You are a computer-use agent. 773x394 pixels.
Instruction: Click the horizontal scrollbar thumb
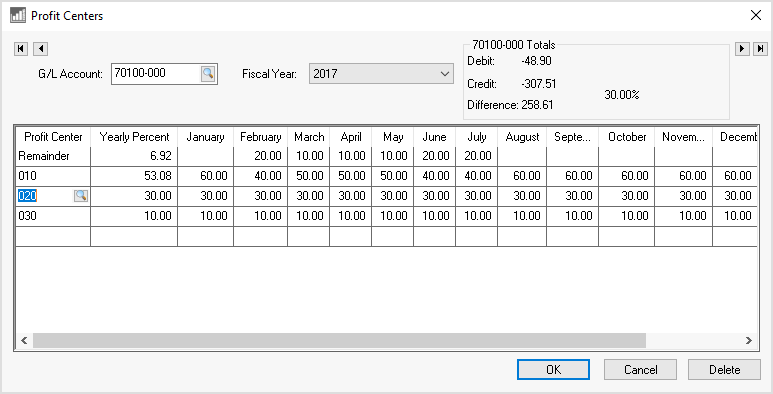(x=339, y=340)
